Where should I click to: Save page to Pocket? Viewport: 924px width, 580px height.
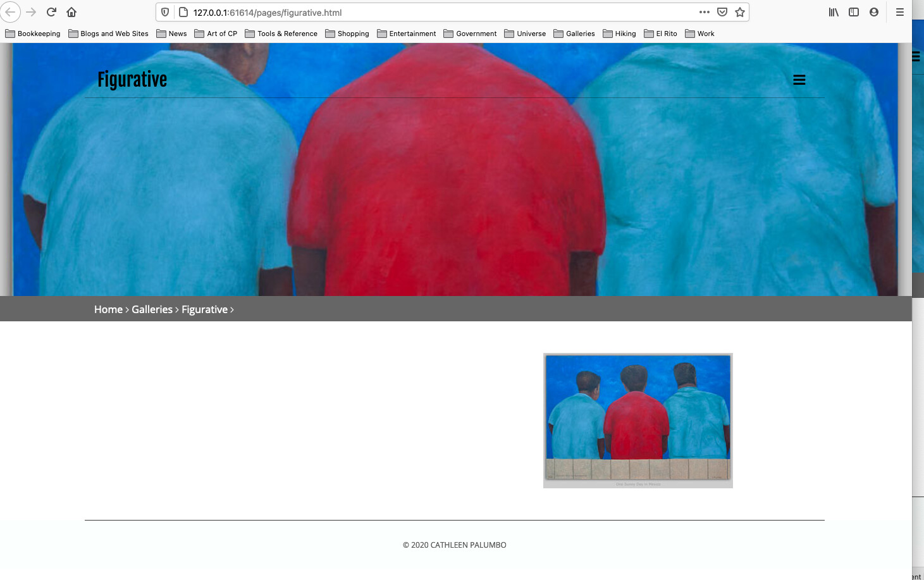click(x=722, y=12)
